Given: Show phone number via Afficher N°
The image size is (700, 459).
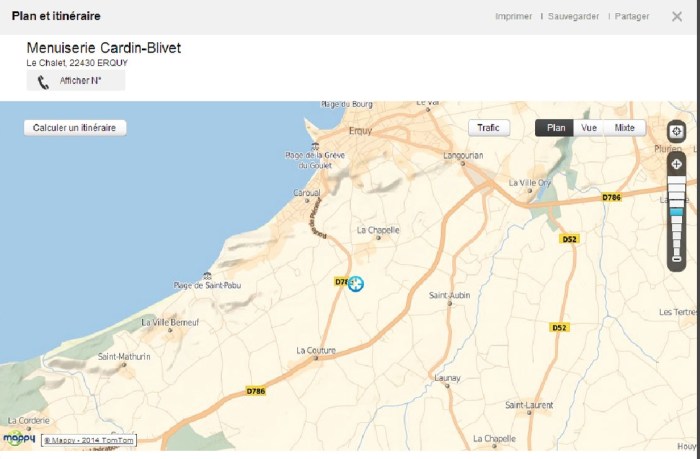Looking at the screenshot, I should [x=80, y=81].
